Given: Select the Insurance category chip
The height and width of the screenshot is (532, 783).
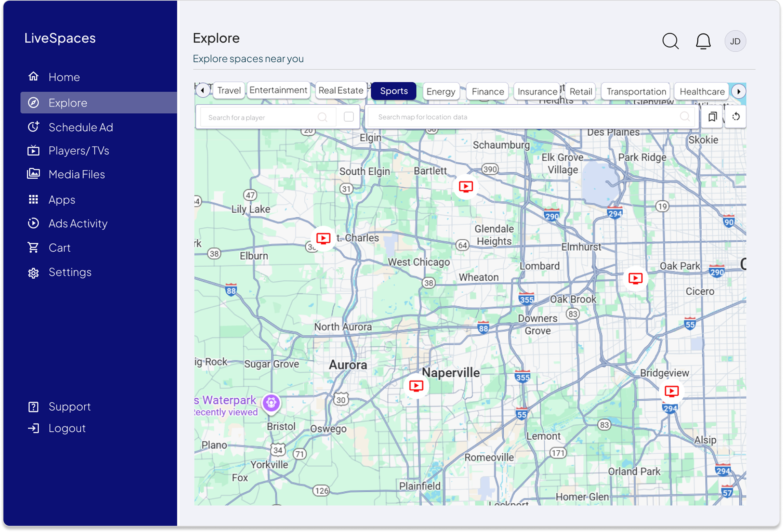Looking at the screenshot, I should [x=537, y=92].
